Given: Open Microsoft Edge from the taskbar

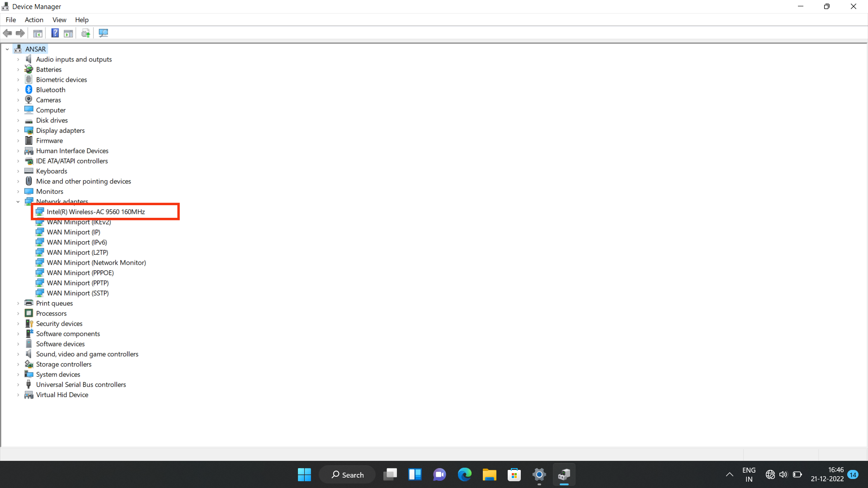Looking at the screenshot, I should pyautogui.click(x=465, y=474).
